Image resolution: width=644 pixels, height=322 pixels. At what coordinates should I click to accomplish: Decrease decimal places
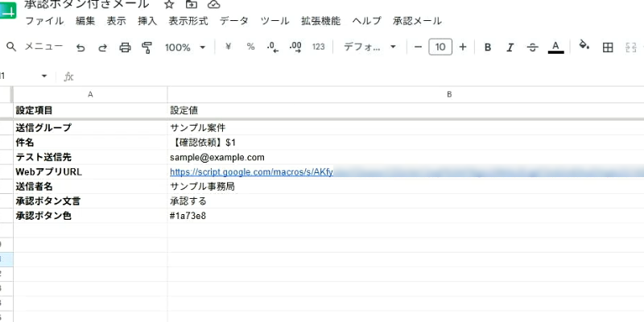273,47
